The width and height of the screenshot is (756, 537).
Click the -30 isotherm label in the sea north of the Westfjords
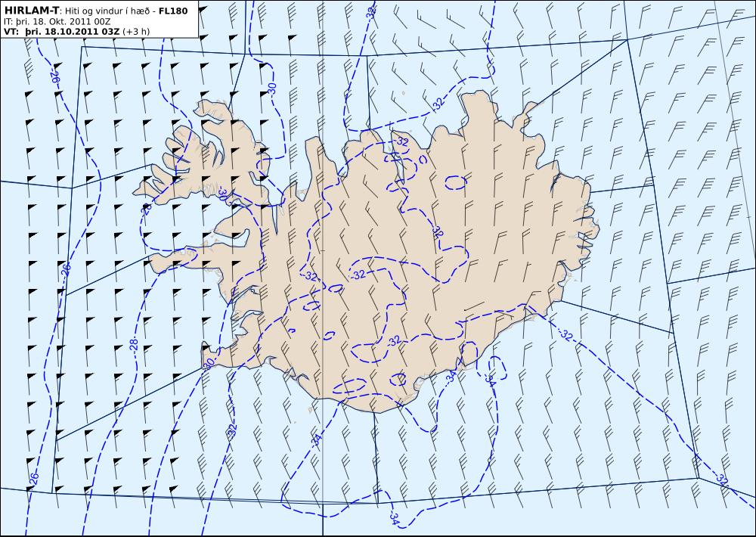271,88
